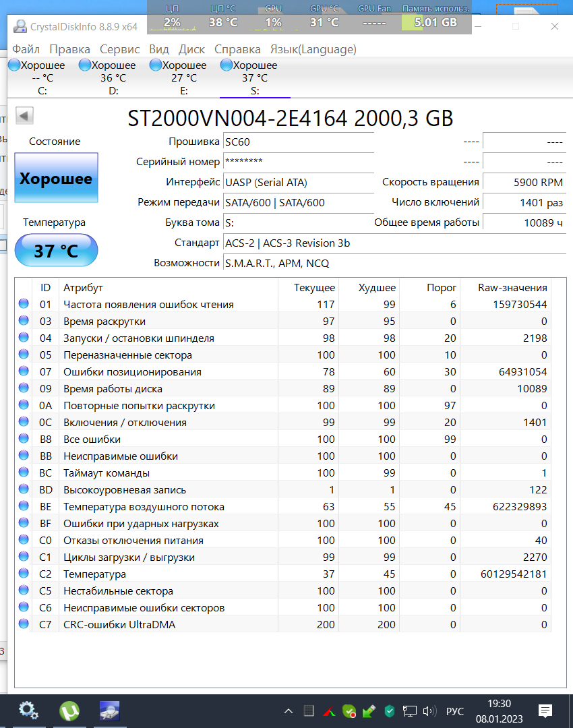The image size is (573, 728).
Task: Switch to disk tab C:
Action: point(42,78)
